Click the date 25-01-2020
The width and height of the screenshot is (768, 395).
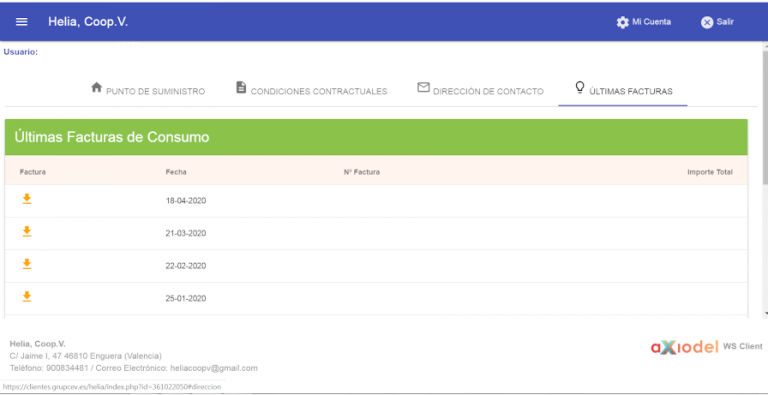(x=186, y=298)
